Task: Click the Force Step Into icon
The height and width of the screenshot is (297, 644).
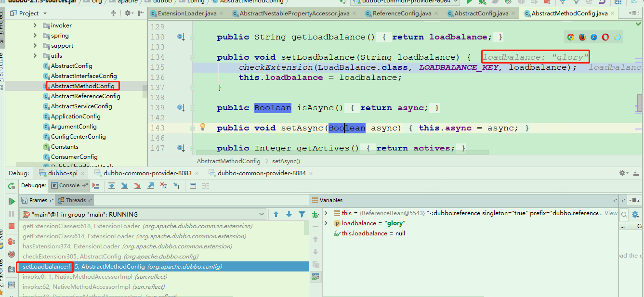Action: pos(137,186)
